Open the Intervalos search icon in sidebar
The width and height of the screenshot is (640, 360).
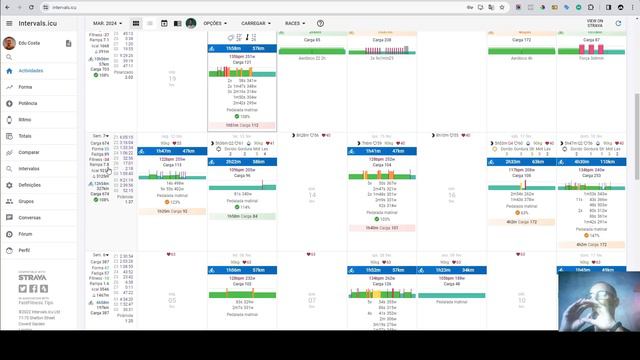pyautogui.click(x=9, y=169)
